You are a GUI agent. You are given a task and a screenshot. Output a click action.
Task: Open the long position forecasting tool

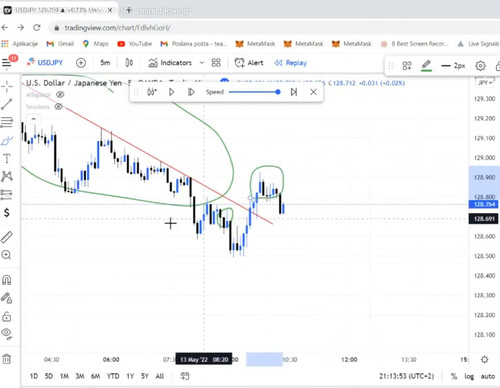pos(7,194)
